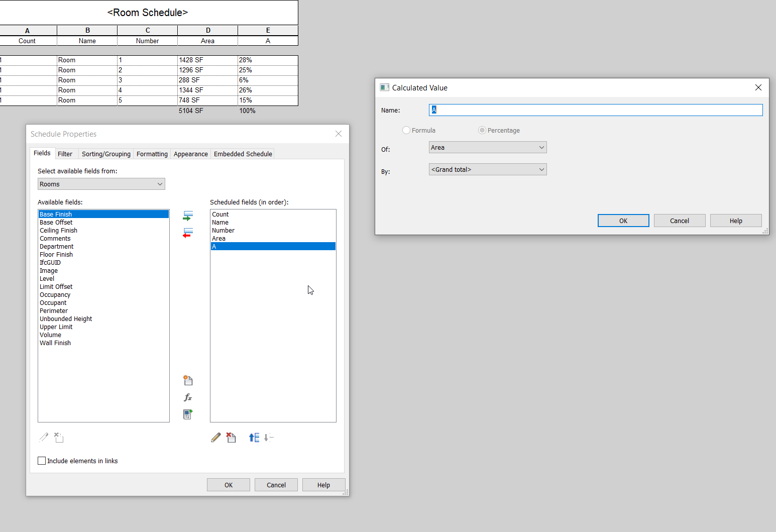
Task: Remove field using red arrow icon
Action: coord(188,233)
